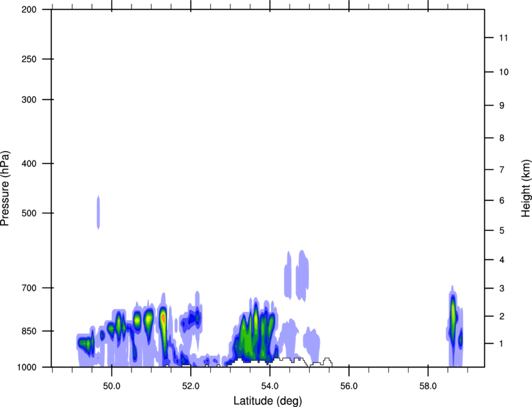The height and width of the screenshot is (407, 532).
Task: Click latitude tick label 54.0
Action: tap(270, 386)
